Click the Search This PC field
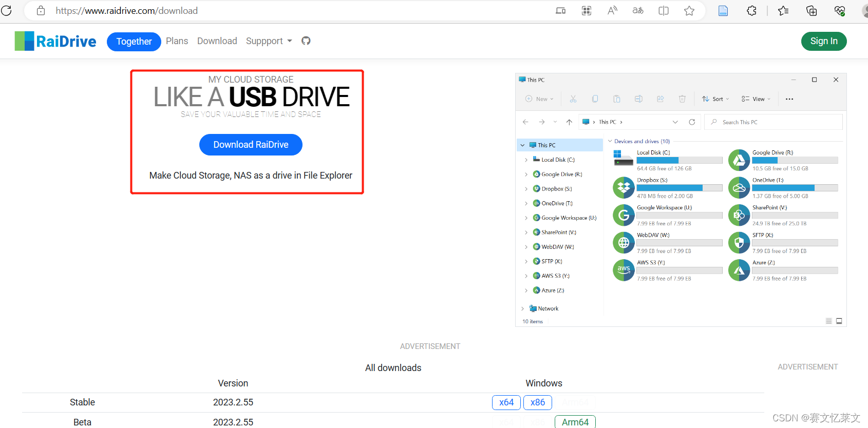 773,122
